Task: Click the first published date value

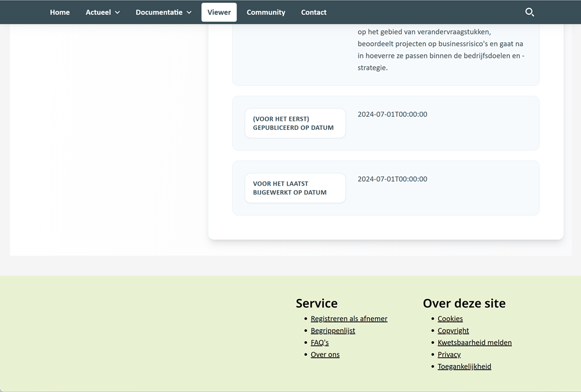Action: [392, 115]
